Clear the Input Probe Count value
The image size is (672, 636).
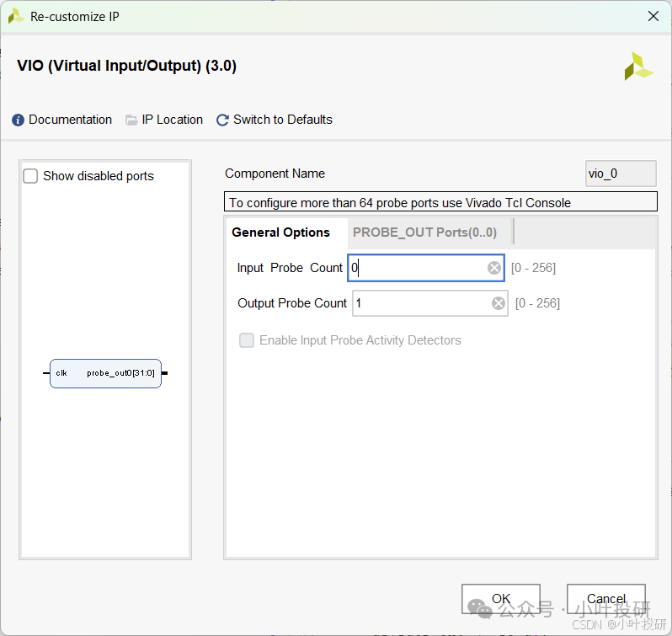(x=494, y=268)
